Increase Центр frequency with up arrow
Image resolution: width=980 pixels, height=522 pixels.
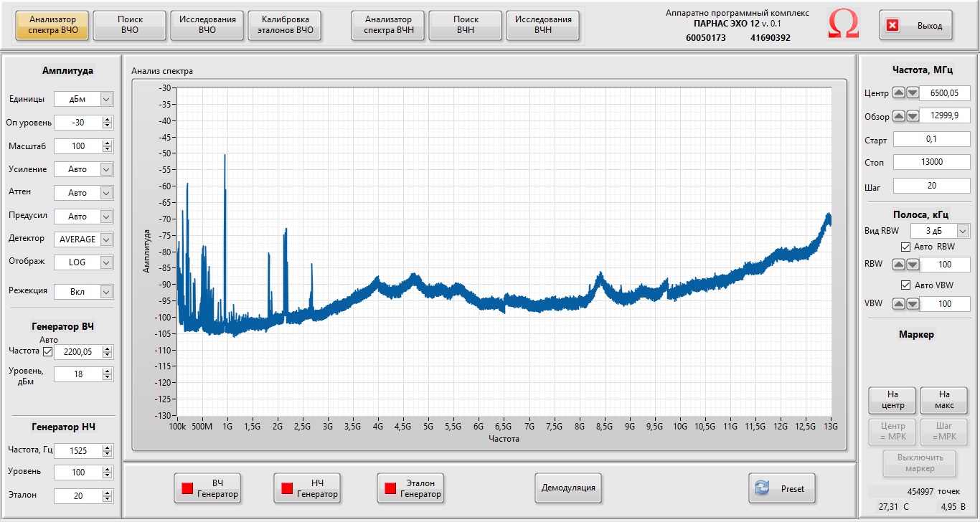coord(899,93)
